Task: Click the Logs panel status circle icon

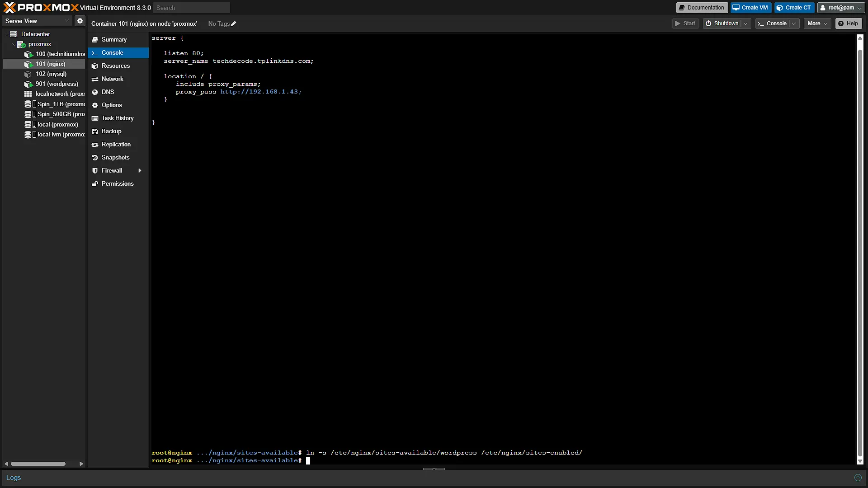Action: click(858, 478)
